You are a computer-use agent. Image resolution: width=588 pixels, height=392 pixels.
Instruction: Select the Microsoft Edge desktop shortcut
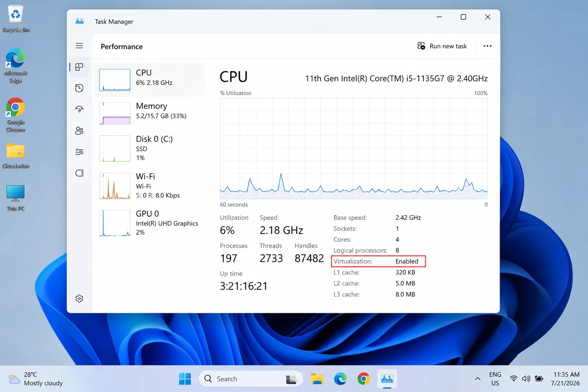click(16, 65)
